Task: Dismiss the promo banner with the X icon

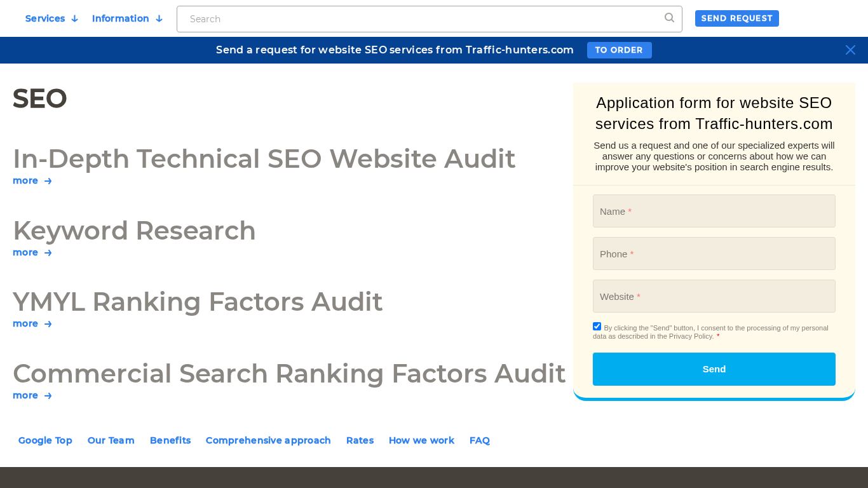Action: point(850,50)
